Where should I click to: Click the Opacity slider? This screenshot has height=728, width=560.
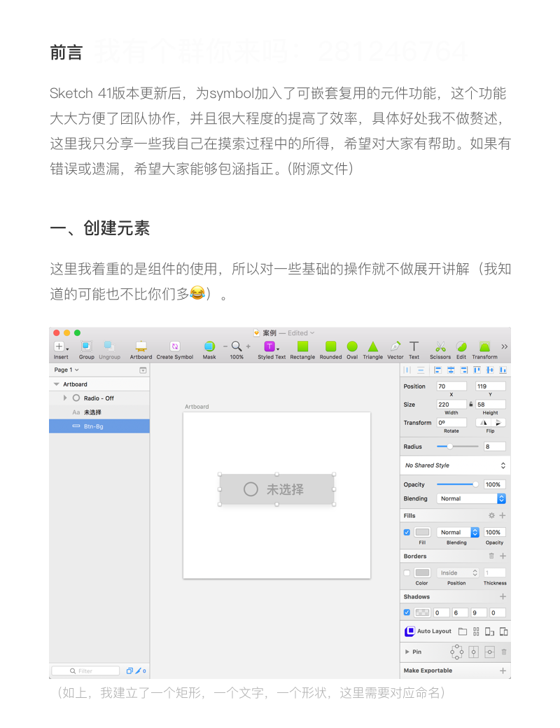(x=457, y=484)
